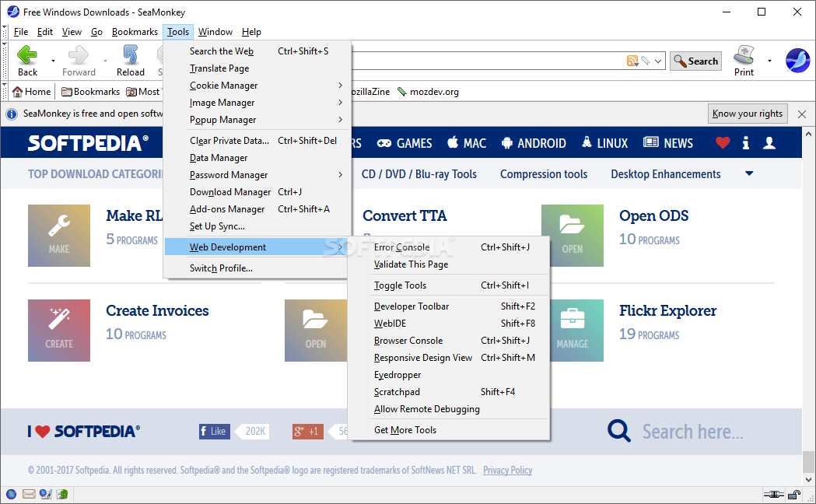Image resolution: width=816 pixels, height=504 pixels.
Task: Select Switch Profile menu item
Action: pos(257,268)
